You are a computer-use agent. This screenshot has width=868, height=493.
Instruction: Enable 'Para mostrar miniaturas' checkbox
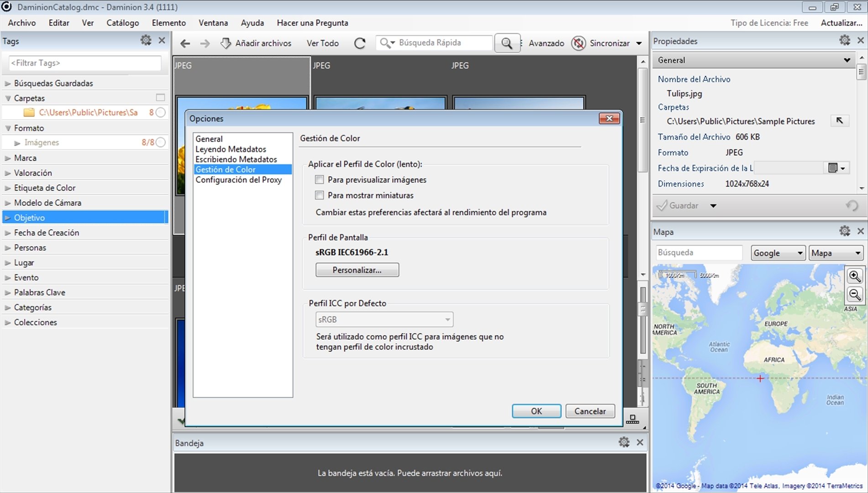click(320, 195)
